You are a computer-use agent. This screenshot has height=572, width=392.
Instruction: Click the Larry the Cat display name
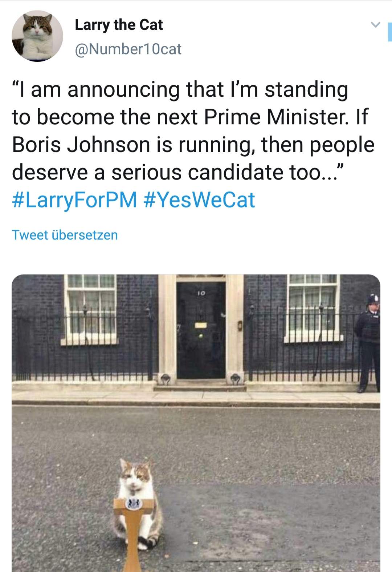point(119,25)
